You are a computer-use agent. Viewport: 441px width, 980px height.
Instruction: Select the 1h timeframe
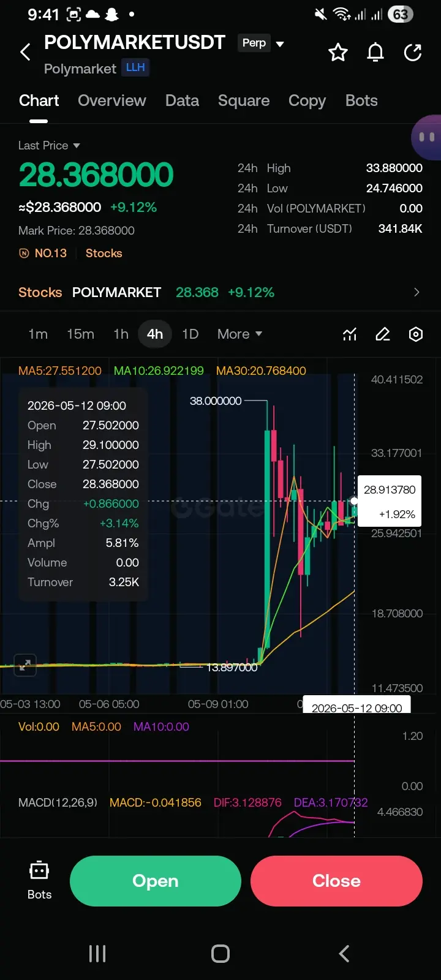[121, 334]
